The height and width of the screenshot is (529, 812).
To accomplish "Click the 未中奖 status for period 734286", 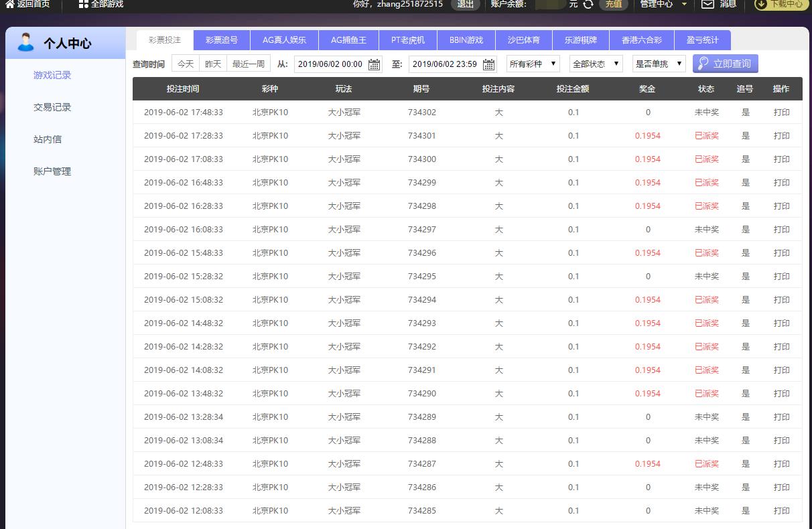I will coord(707,487).
